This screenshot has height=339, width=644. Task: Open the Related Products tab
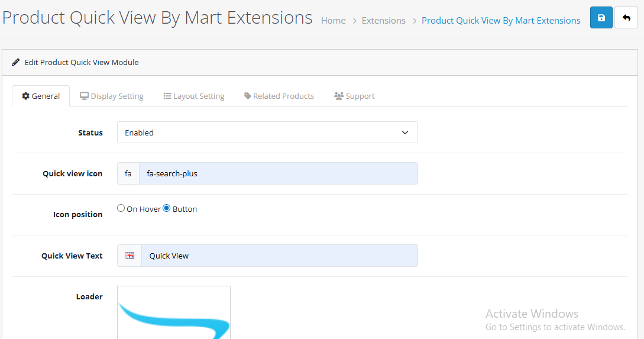click(283, 96)
